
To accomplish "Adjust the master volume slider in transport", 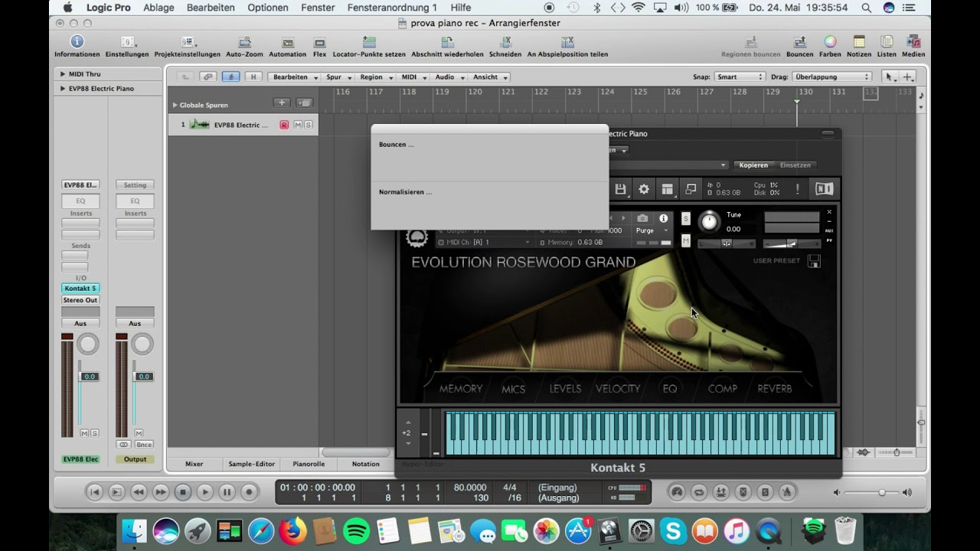I will [x=881, y=493].
